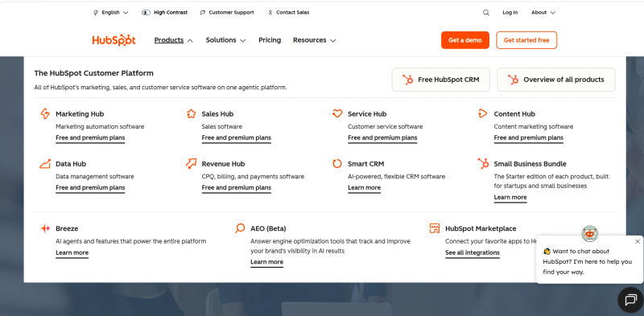Image resolution: width=644 pixels, height=316 pixels.
Task: Click the Content Hub play icon
Action: tap(483, 113)
